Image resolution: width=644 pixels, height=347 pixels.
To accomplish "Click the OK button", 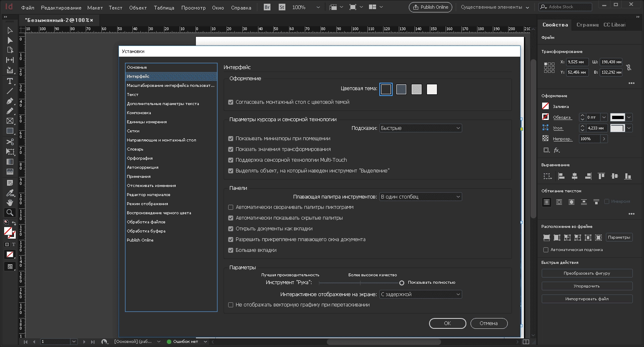I will coord(447,323).
